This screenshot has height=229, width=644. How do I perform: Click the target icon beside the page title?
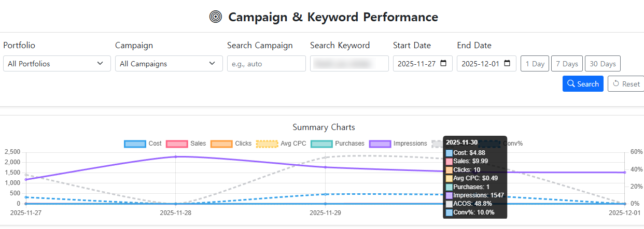[215, 17]
